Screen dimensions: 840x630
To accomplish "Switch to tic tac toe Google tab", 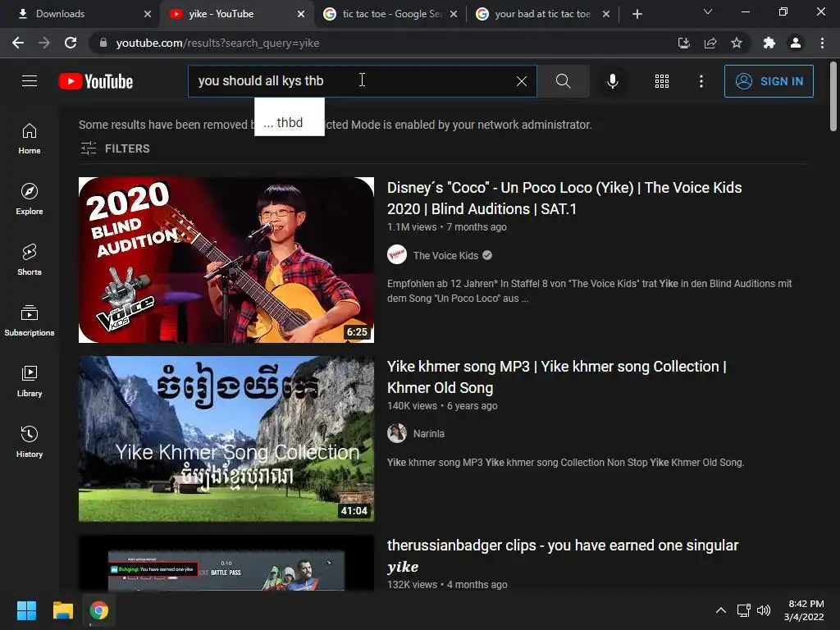I will 390,14.
